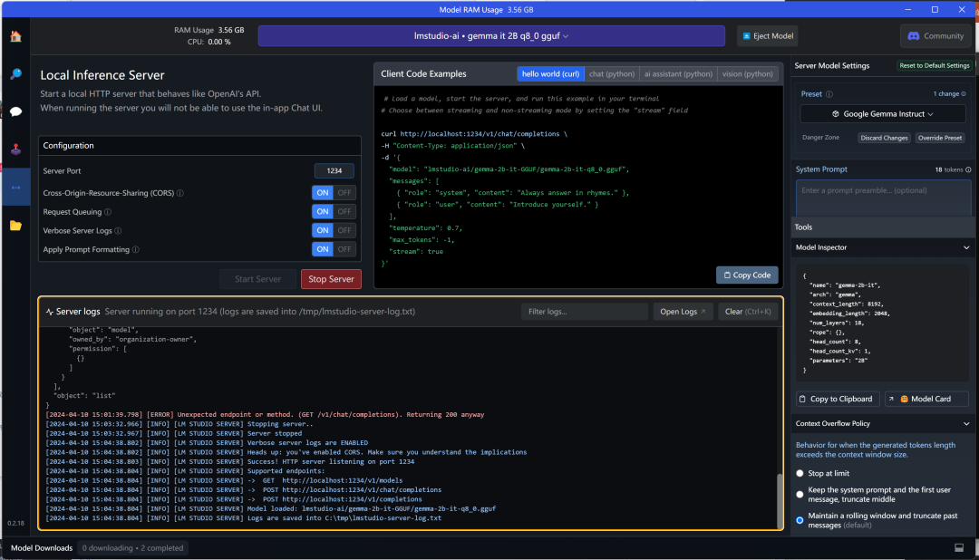Click the server logs vertical scrollbar
The width and height of the screenshot is (979, 560).
coord(779,501)
